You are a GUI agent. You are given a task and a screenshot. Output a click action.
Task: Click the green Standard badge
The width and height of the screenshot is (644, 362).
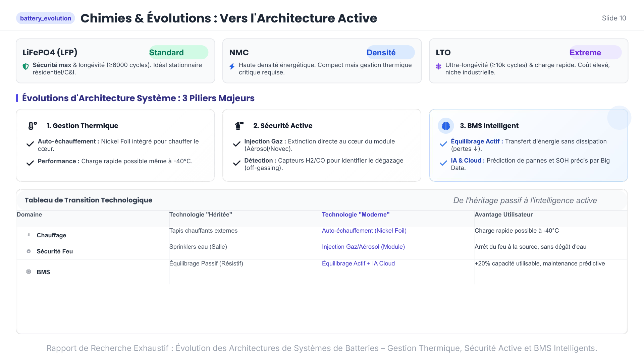pos(178,53)
